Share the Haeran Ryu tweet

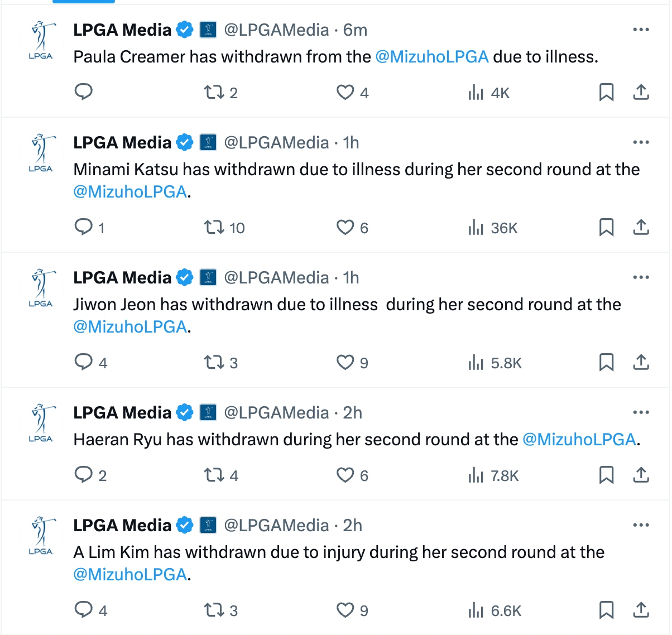coord(641,475)
